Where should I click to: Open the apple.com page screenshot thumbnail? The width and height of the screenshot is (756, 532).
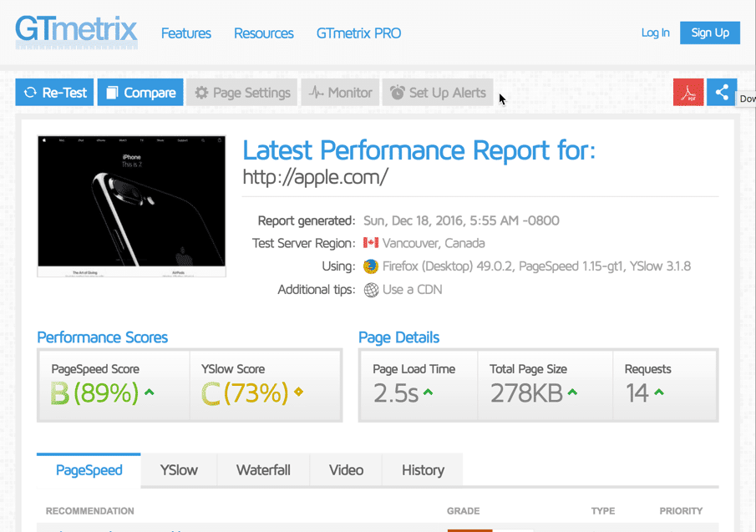[131, 206]
